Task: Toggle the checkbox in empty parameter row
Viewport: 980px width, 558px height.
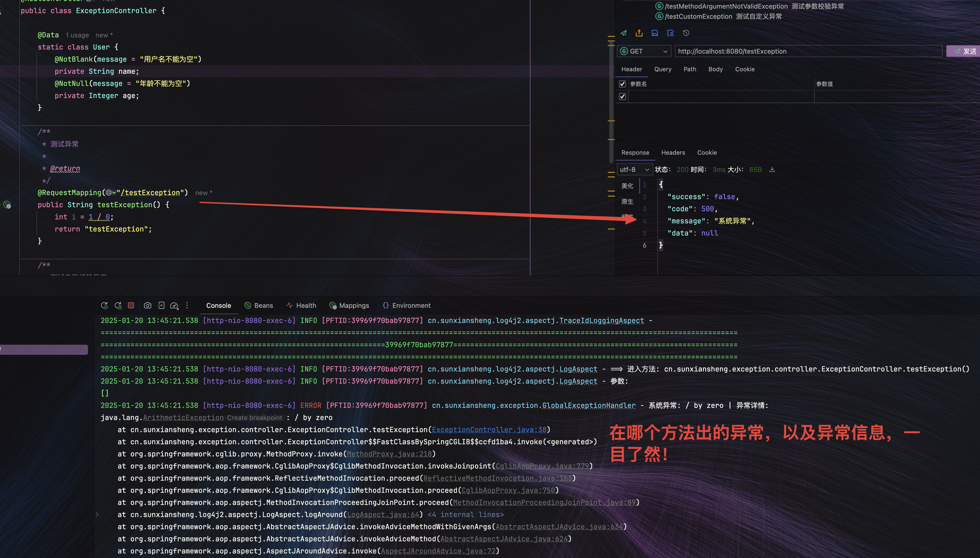Action: coord(623,97)
